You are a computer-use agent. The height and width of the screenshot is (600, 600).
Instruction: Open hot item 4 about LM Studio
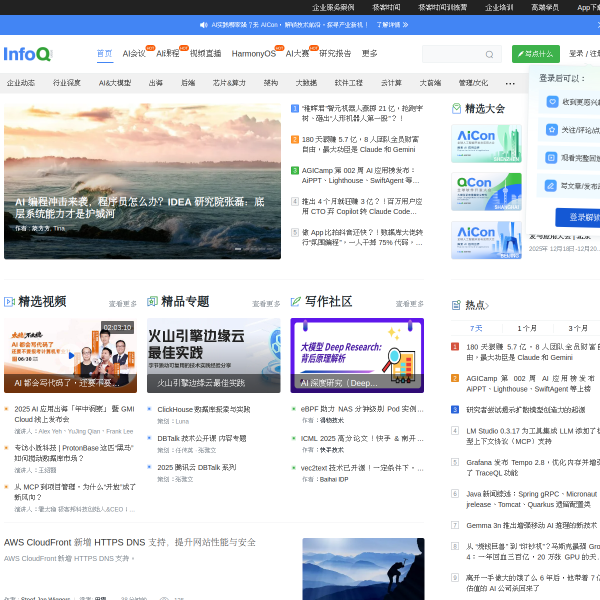533,436
